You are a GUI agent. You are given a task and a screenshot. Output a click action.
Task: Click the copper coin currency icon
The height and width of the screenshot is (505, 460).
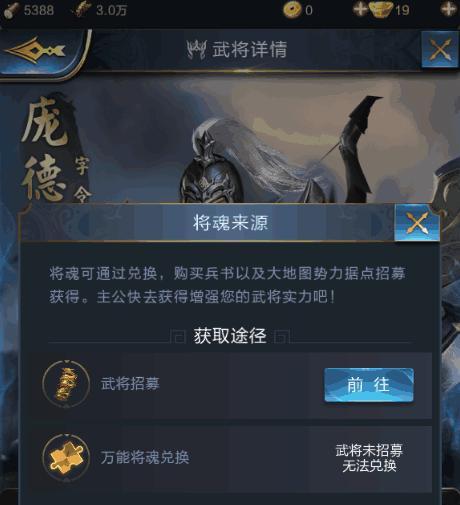(x=292, y=9)
